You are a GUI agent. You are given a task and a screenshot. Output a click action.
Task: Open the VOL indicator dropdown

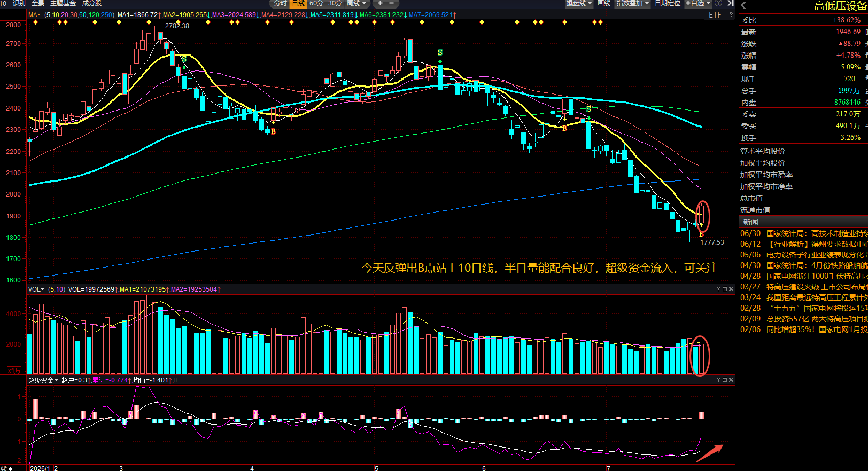pyautogui.click(x=36, y=289)
